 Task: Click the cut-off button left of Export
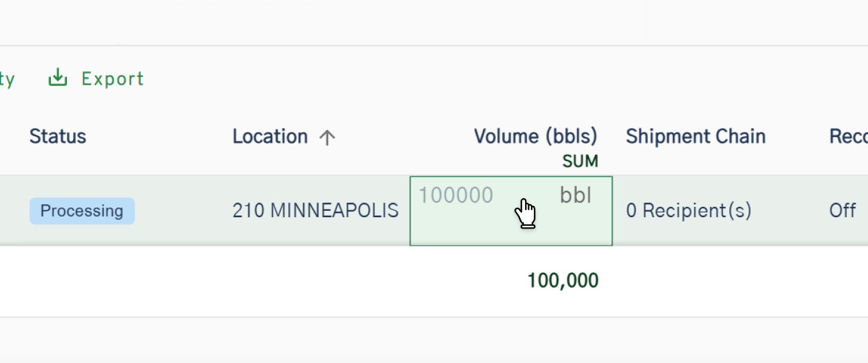(8, 79)
